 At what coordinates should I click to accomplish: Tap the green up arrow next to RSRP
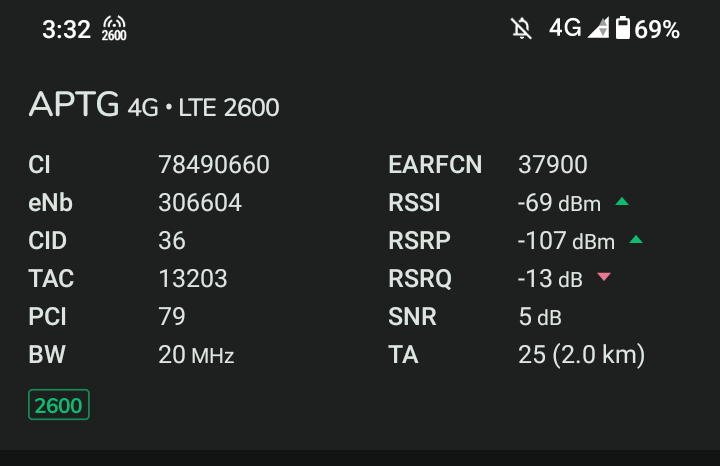636,239
